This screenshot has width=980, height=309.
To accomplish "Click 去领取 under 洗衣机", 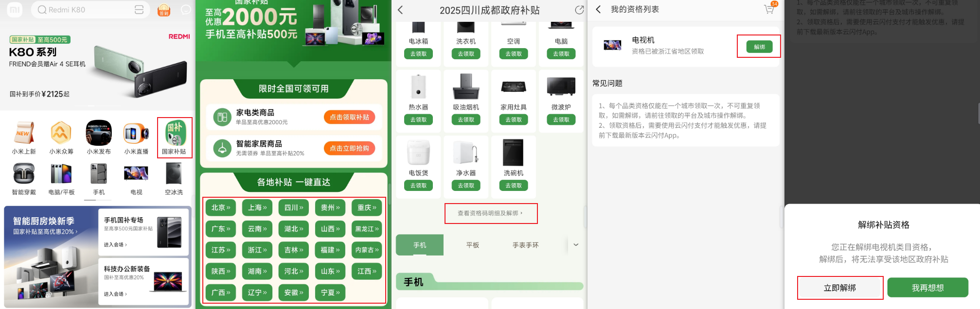I will (466, 54).
